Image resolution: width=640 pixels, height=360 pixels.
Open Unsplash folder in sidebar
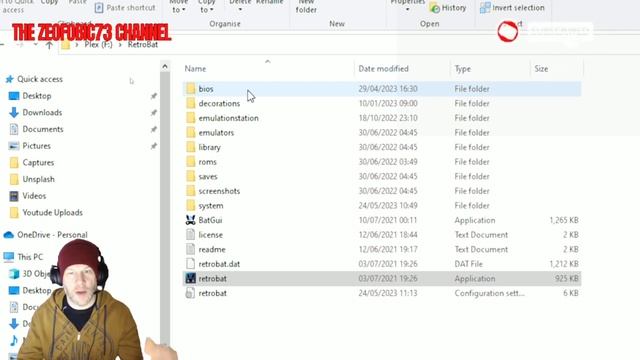tap(38, 179)
